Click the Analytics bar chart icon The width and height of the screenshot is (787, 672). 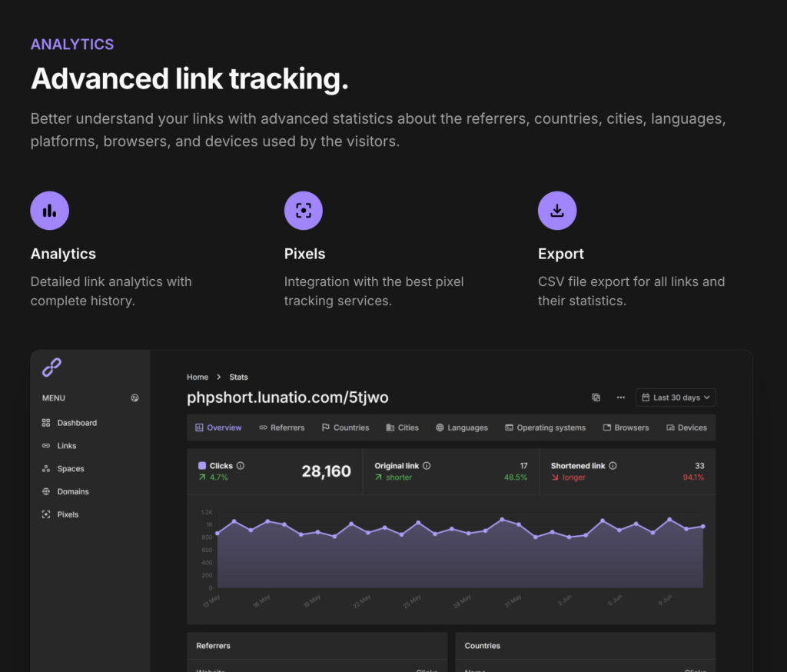[49, 211]
